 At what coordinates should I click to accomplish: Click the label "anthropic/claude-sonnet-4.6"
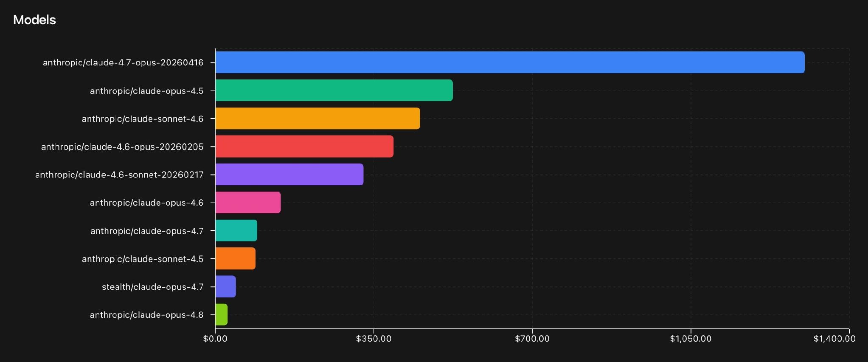click(143, 119)
